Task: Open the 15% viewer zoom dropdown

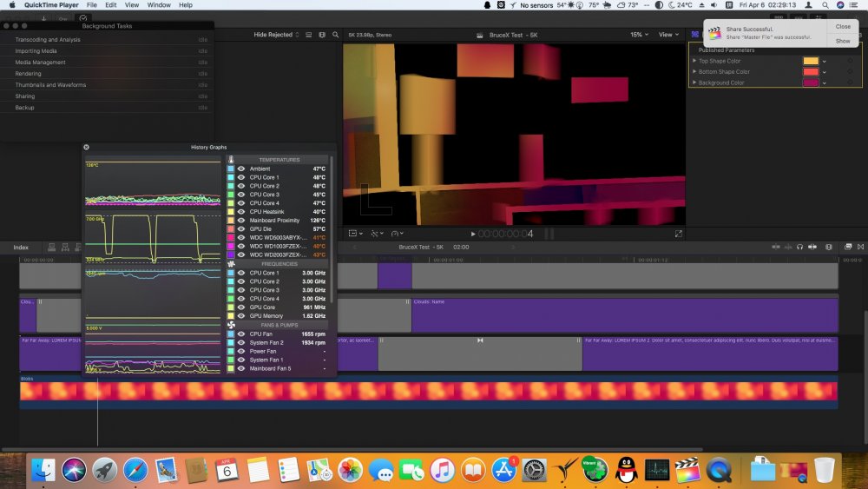Action: [x=639, y=35]
